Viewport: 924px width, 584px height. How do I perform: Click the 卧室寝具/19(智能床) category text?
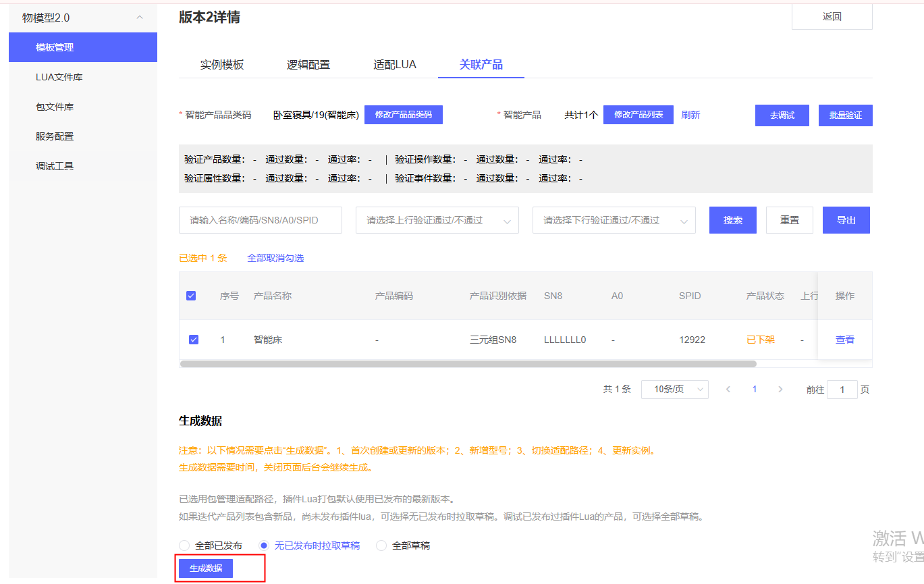point(316,115)
